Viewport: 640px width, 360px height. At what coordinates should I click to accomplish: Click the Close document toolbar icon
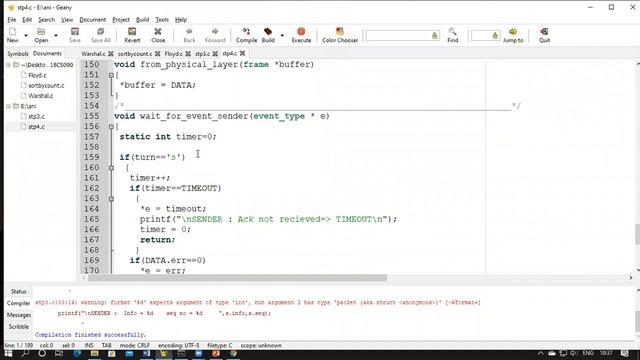point(158,35)
